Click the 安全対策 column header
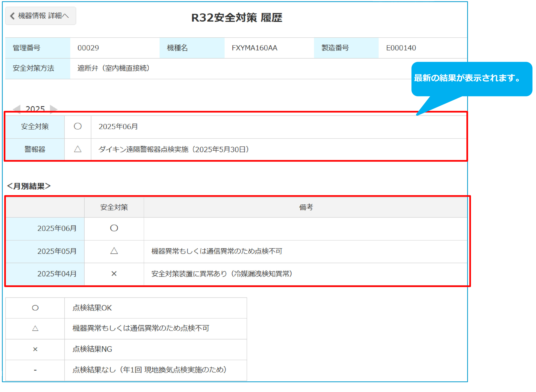The image size is (536, 392). (x=114, y=207)
